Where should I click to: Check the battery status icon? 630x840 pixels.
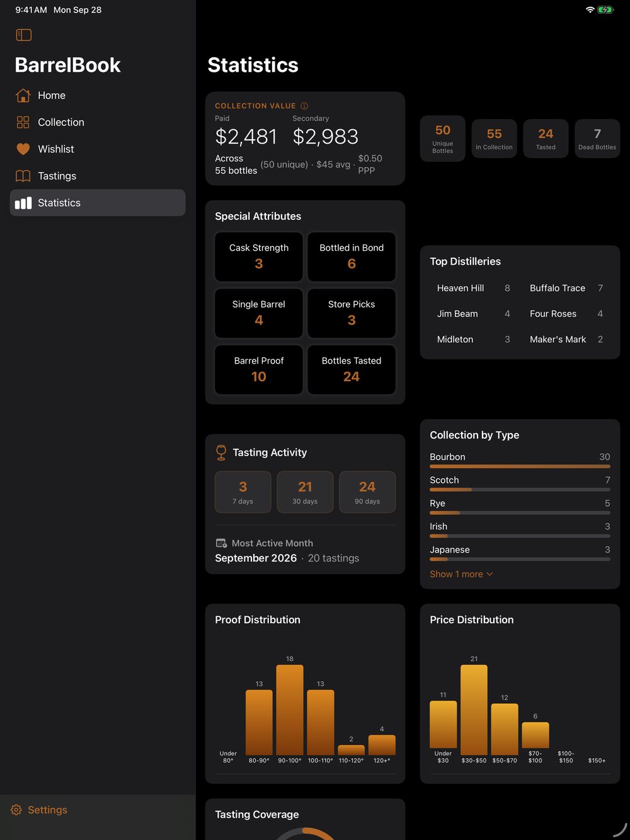click(605, 9)
